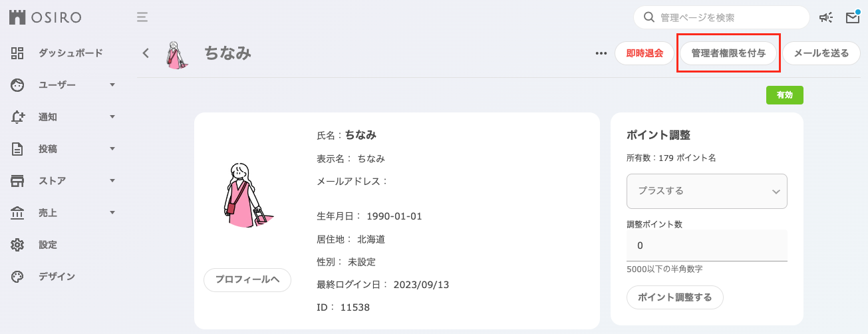
Task: Open the mail envelope icon
Action: coord(853,18)
